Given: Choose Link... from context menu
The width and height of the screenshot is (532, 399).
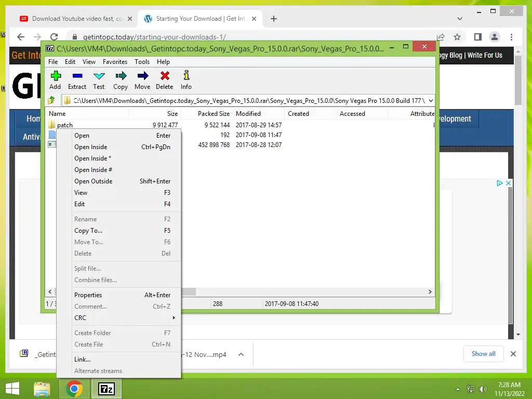Looking at the screenshot, I should [x=119, y=360].
